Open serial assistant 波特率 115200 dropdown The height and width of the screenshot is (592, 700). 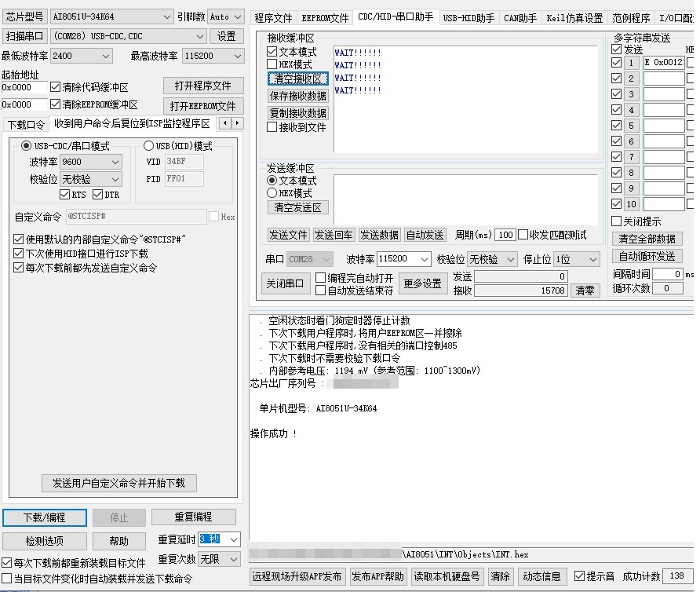point(404,258)
